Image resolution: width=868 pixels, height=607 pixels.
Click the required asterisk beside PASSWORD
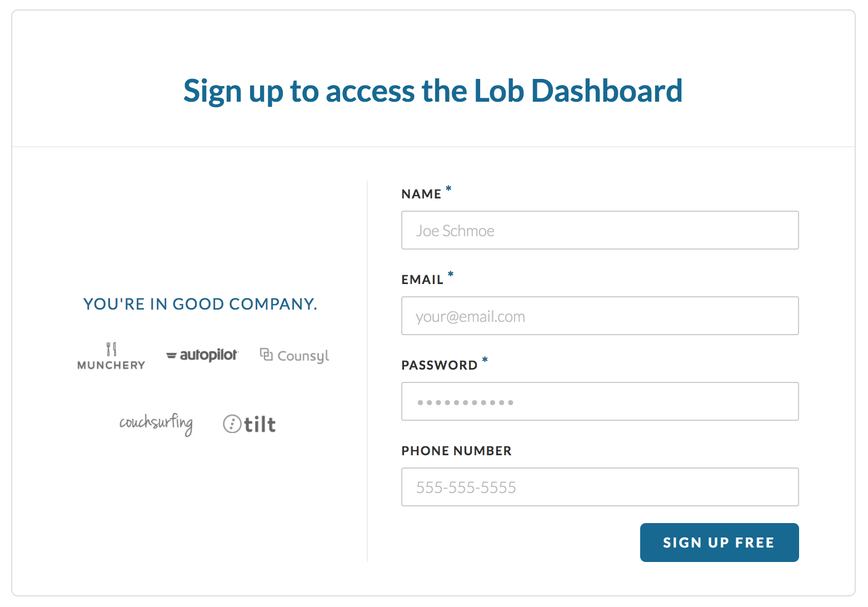click(485, 360)
